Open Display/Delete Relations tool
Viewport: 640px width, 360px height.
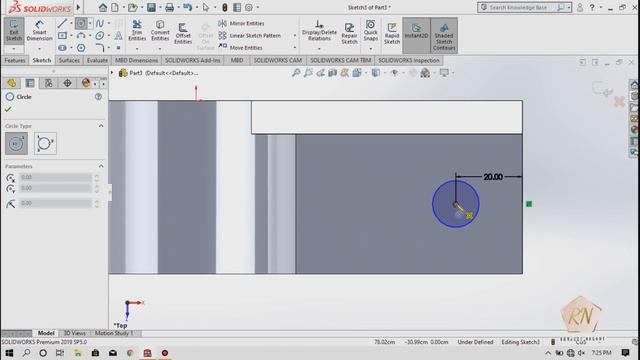tap(319, 30)
